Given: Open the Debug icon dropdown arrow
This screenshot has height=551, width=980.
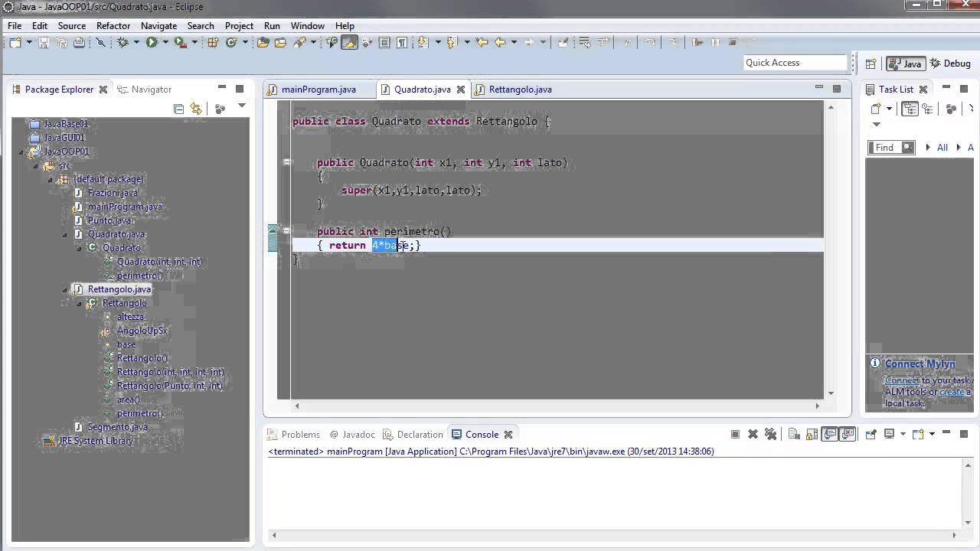Looking at the screenshot, I should coord(136,43).
